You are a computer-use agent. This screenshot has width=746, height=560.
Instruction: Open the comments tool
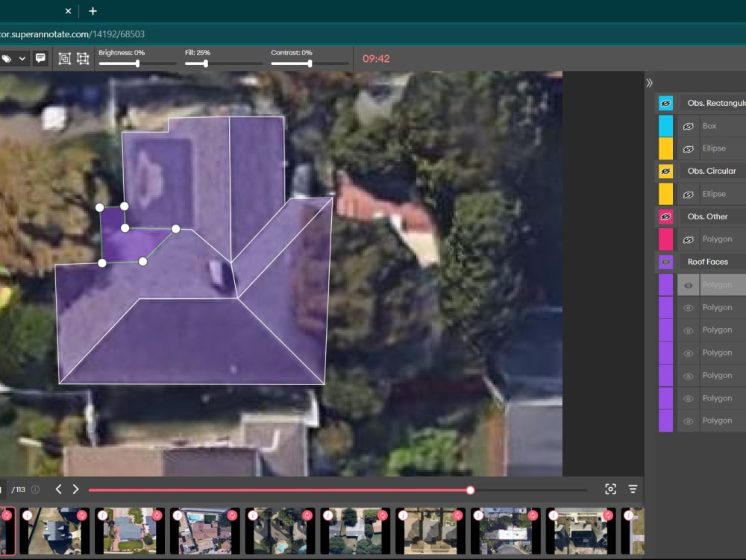click(x=41, y=58)
